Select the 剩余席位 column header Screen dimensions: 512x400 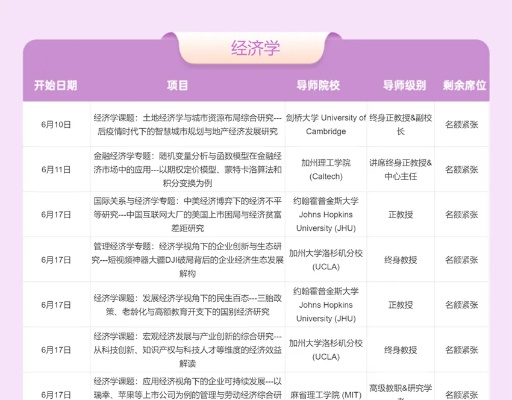pos(464,85)
